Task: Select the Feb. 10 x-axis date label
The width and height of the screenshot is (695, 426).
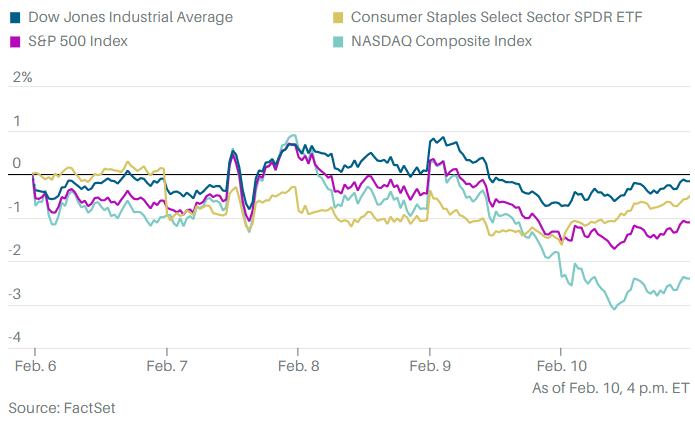Action: coord(562,366)
